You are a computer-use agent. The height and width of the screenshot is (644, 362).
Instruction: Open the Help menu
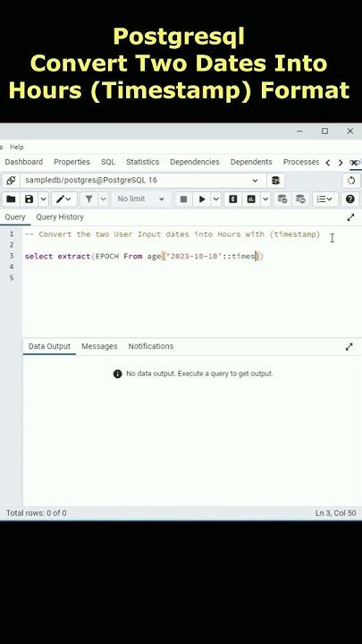click(17, 147)
